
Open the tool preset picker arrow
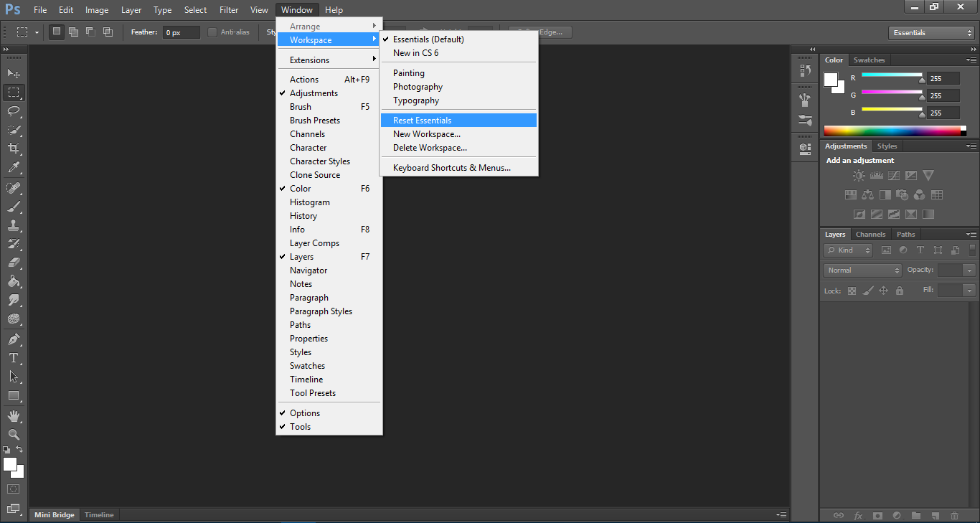(x=37, y=33)
